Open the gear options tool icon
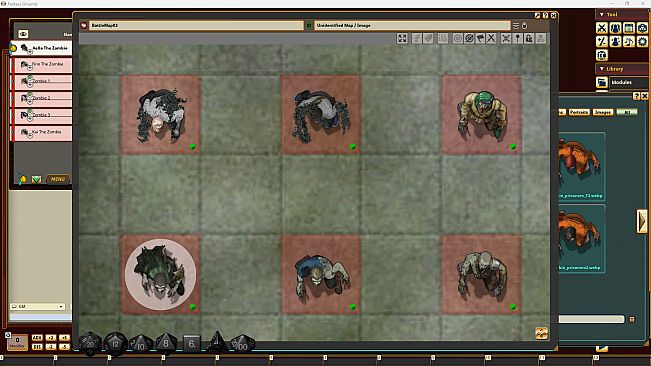 point(642,41)
